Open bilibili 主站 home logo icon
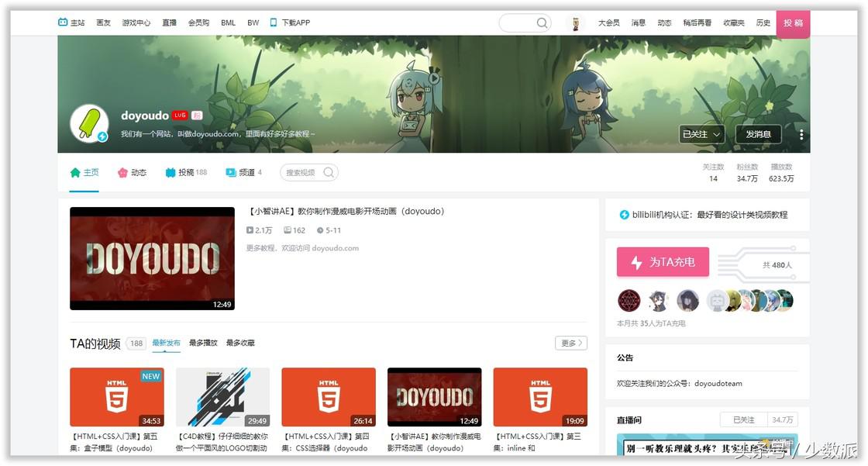This screenshot has width=868, height=466. click(x=63, y=22)
